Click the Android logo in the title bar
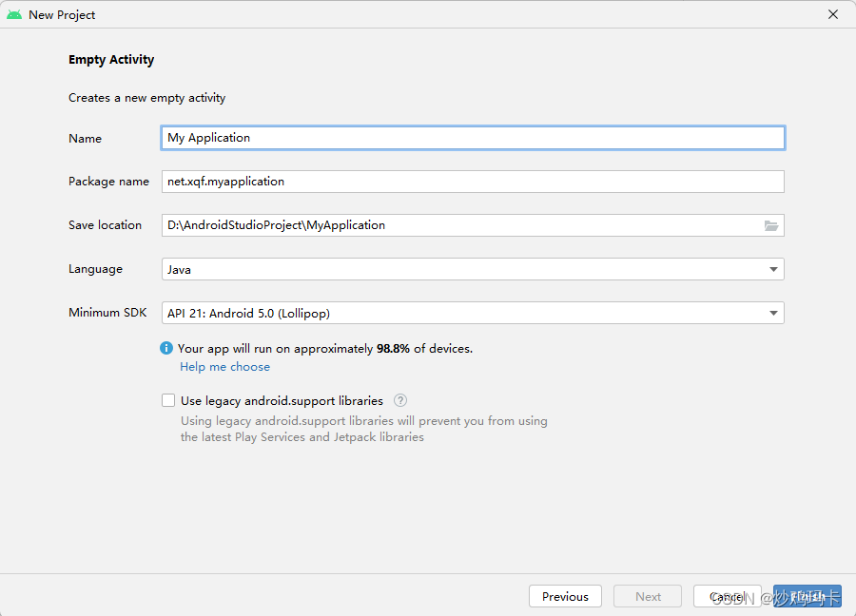 (x=14, y=14)
